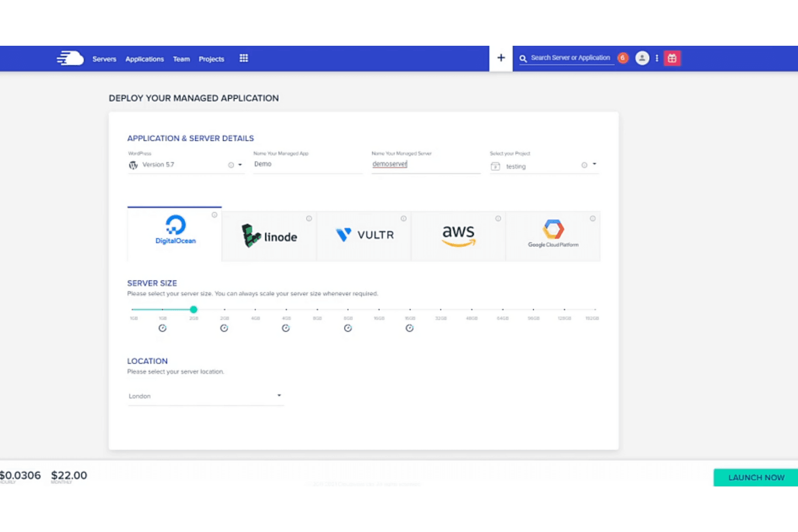Click the $22.00 monthly price

click(69, 475)
